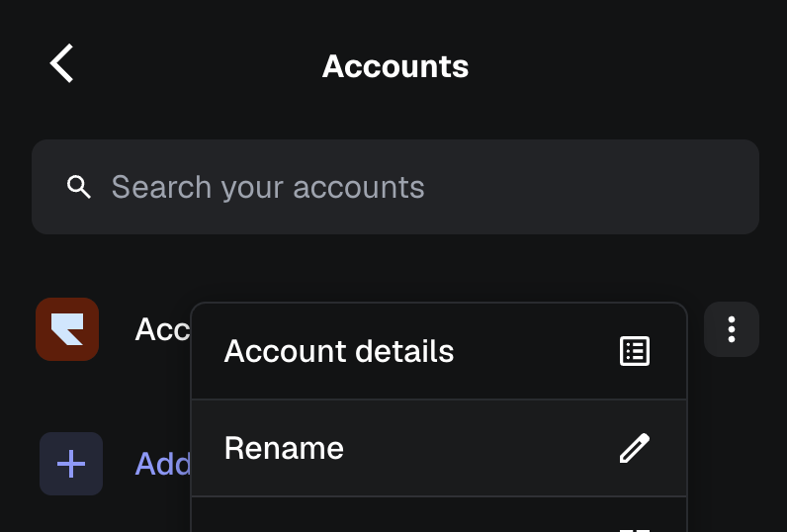
Task: Click the pencil icon beside Rename
Action: coord(635,448)
